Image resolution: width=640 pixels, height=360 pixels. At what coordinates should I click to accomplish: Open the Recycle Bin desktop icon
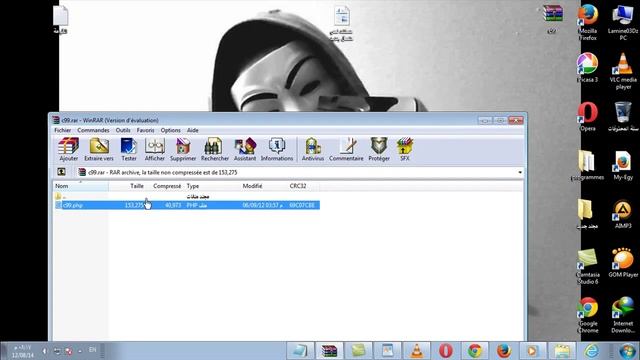click(x=623, y=117)
